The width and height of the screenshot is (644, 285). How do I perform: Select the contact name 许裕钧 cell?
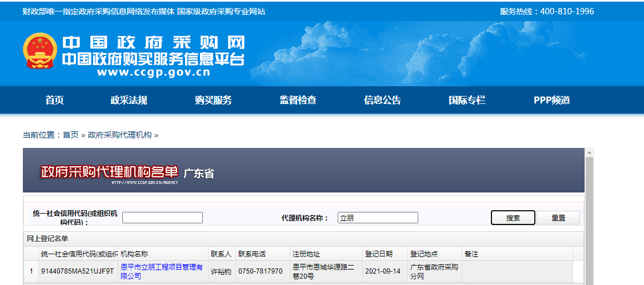[x=222, y=271]
